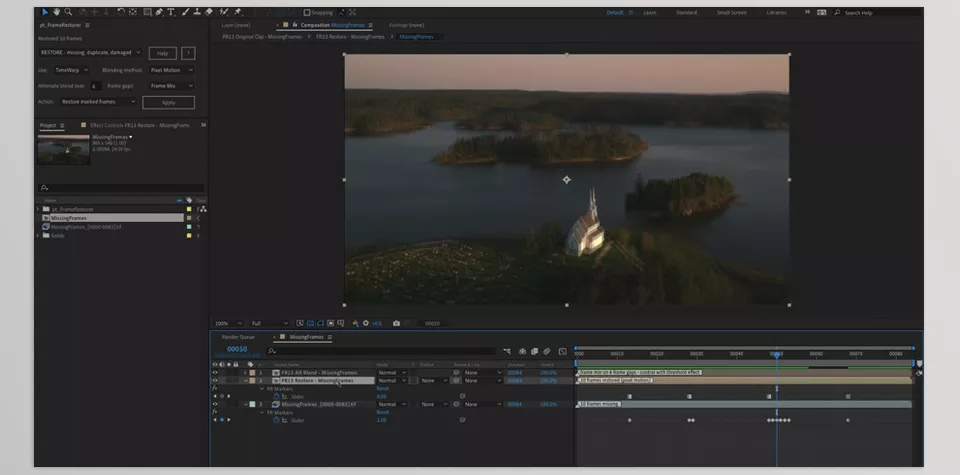Screen dimensions: 960x475
Task: Open the Restore marked frames action dropdown
Action: point(98,102)
